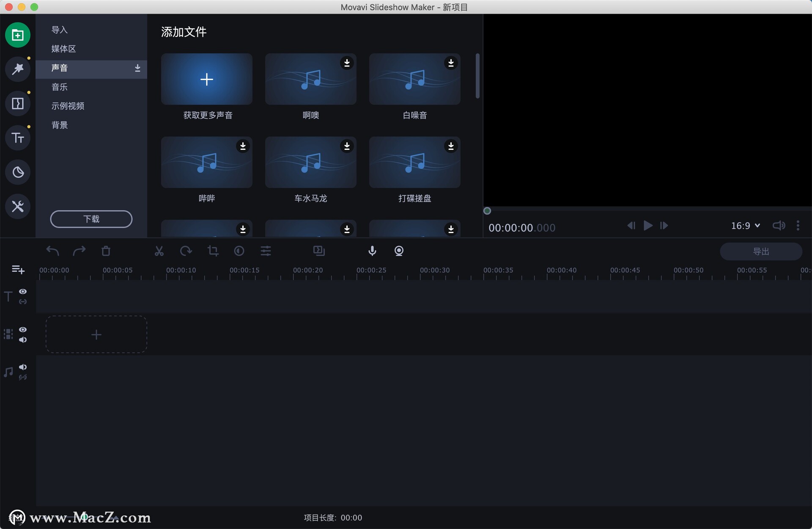Click the video track filmstrip icon
Viewport: 812px width, 529px height.
click(8, 334)
